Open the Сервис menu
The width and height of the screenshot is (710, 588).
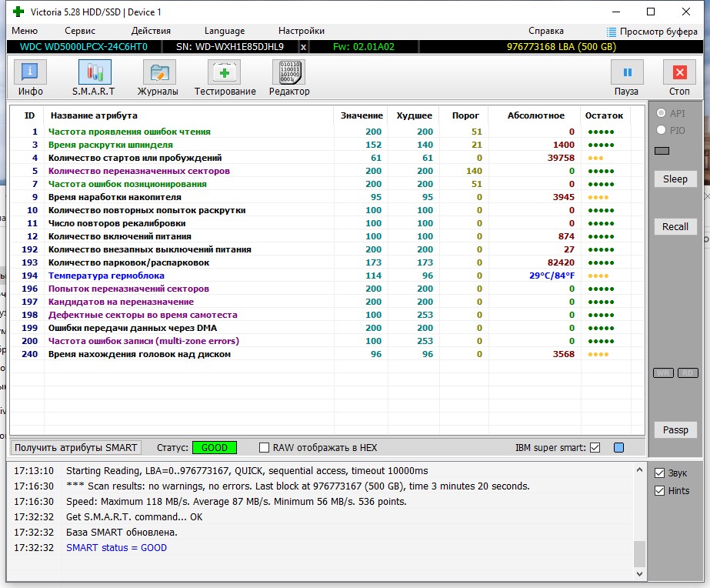pos(80,31)
